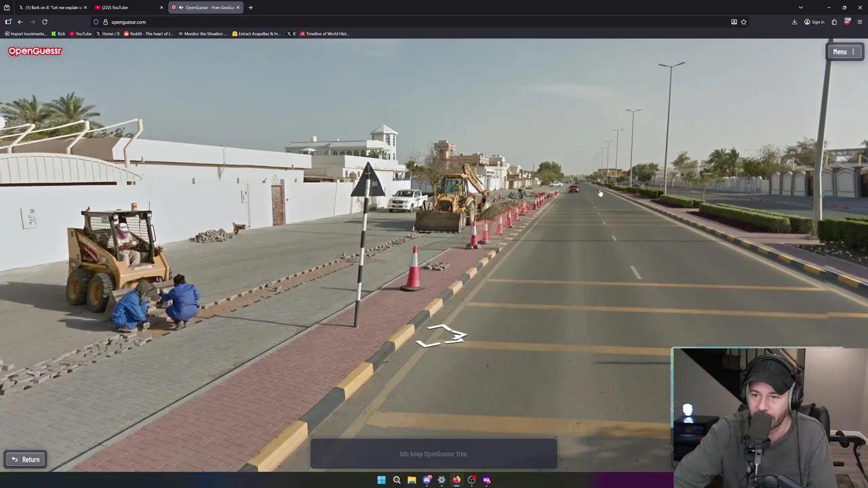Open the YouTube bookmark
Screen dimensions: 868x488
coord(81,33)
